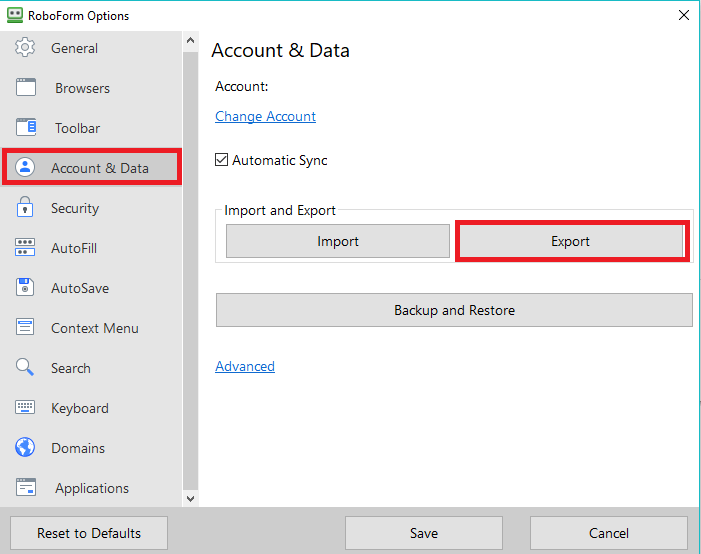Screen dimensions: 701x554
Task: Click the Browsers window icon
Action: [x=26, y=87]
